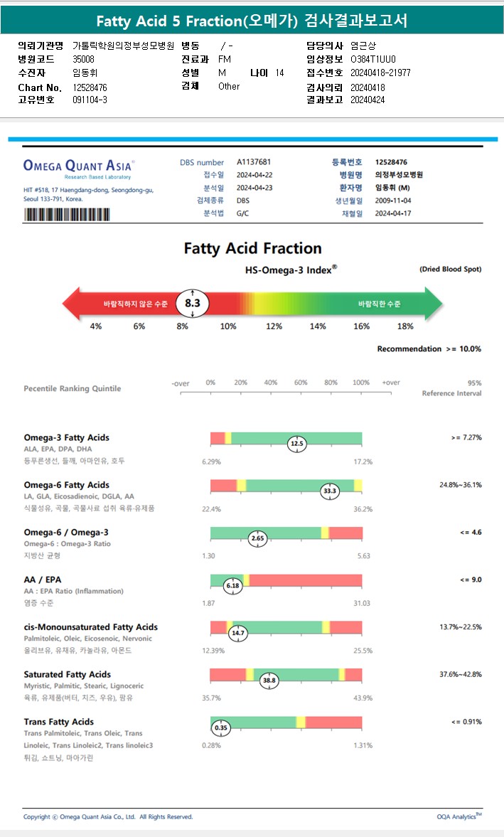Click the 33.3 Omega-6 Fatty Acids marker
Image resolution: width=504 pixels, height=837 pixels.
[x=330, y=491]
